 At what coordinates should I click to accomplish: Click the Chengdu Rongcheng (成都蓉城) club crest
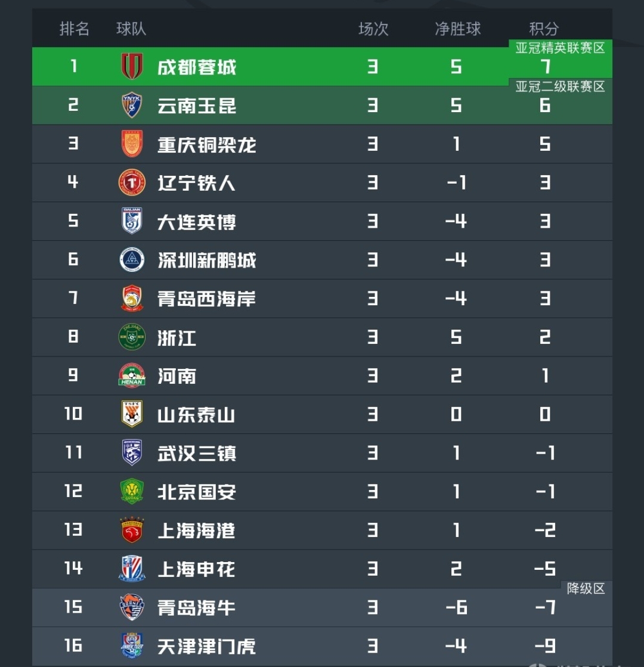132,66
